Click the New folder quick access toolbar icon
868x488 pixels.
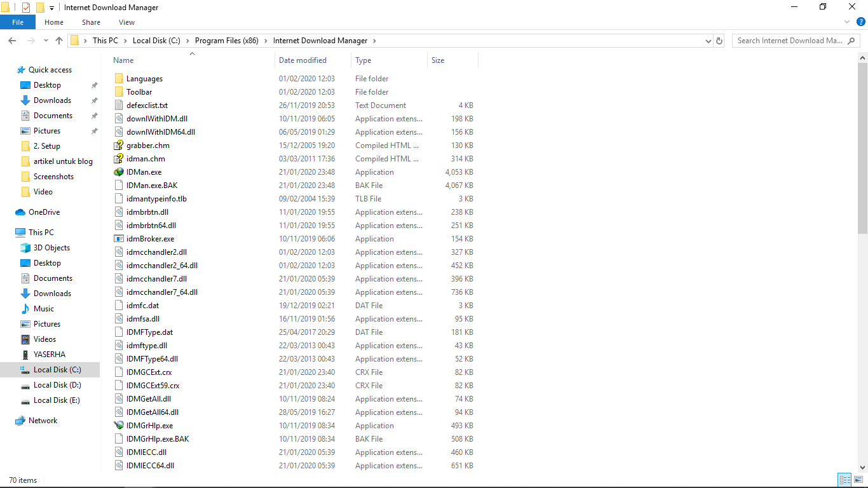pos(40,8)
